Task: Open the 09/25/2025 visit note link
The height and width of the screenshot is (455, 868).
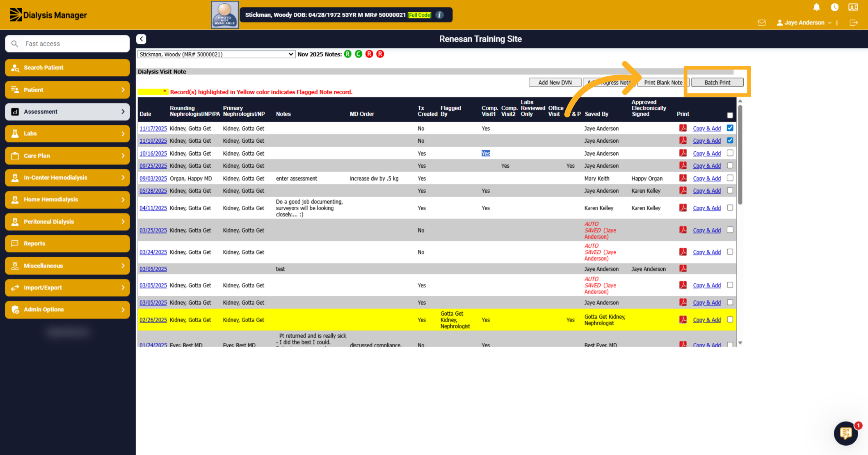Action: click(x=153, y=166)
